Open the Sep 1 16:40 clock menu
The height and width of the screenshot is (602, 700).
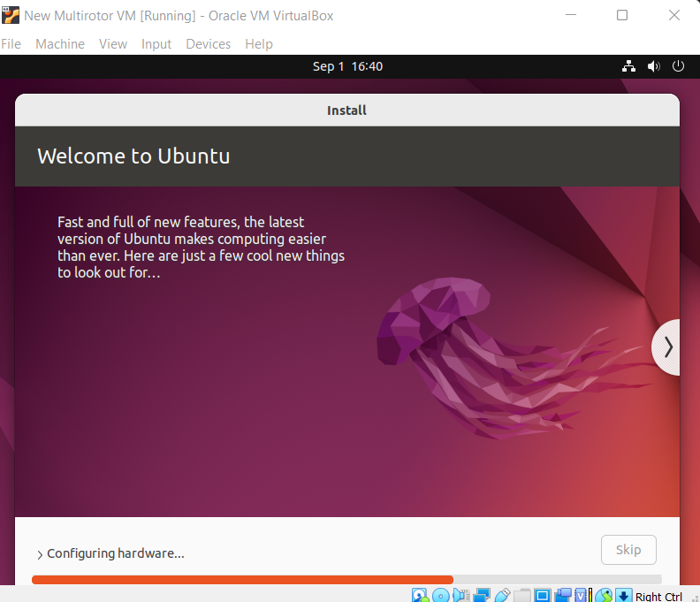(x=347, y=66)
